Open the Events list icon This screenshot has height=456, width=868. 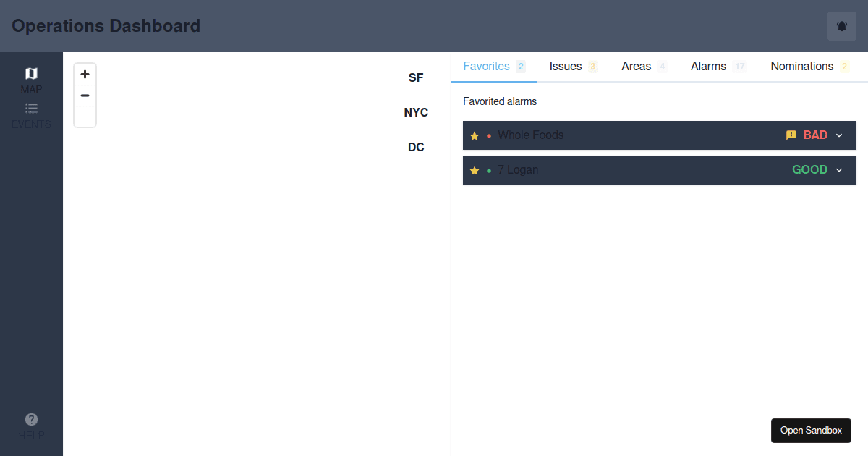coord(31,108)
